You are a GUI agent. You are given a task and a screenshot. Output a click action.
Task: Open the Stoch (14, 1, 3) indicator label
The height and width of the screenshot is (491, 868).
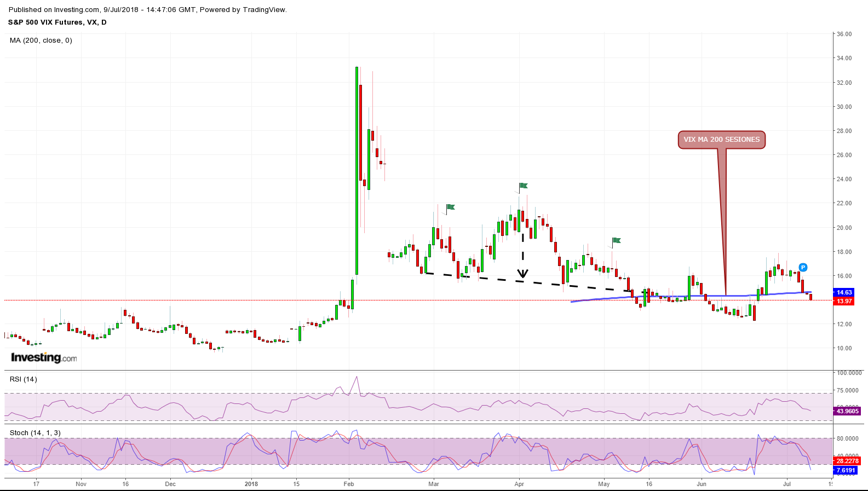(x=35, y=433)
